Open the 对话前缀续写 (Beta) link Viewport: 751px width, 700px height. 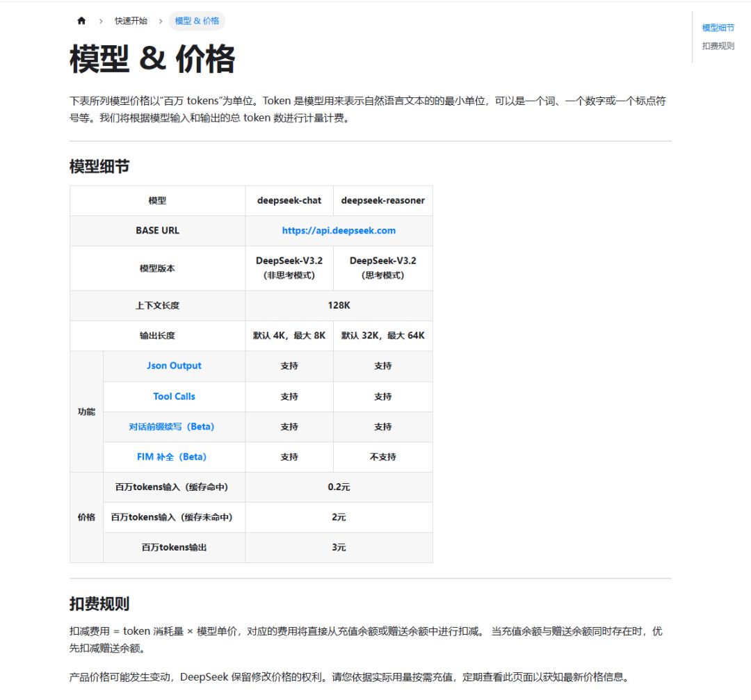coord(171,427)
